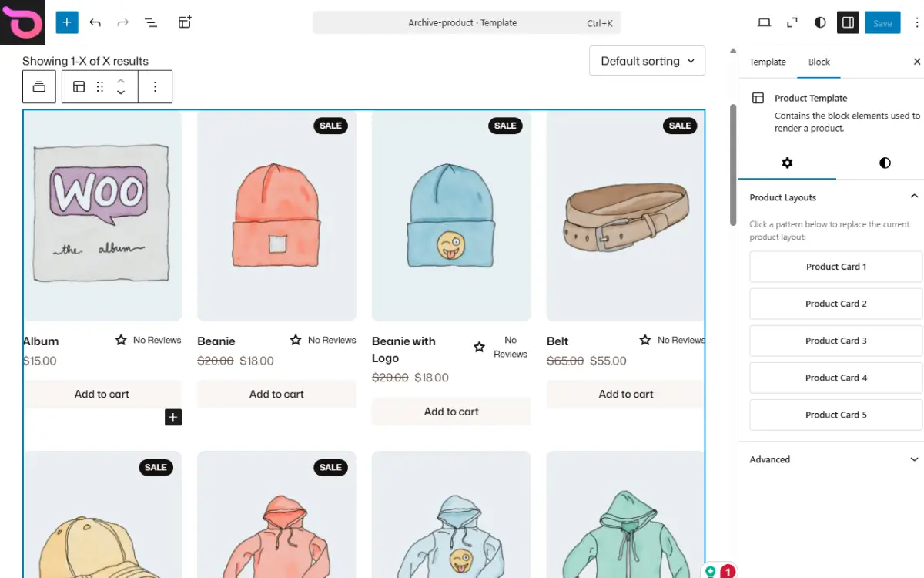Viewport: 924px width, 578px height.
Task: Click the Beanie with Logo star icon
Action: tap(479, 348)
